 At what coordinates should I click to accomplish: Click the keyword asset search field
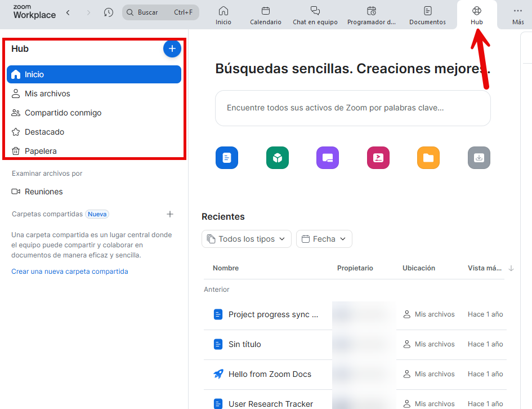[x=352, y=108]
